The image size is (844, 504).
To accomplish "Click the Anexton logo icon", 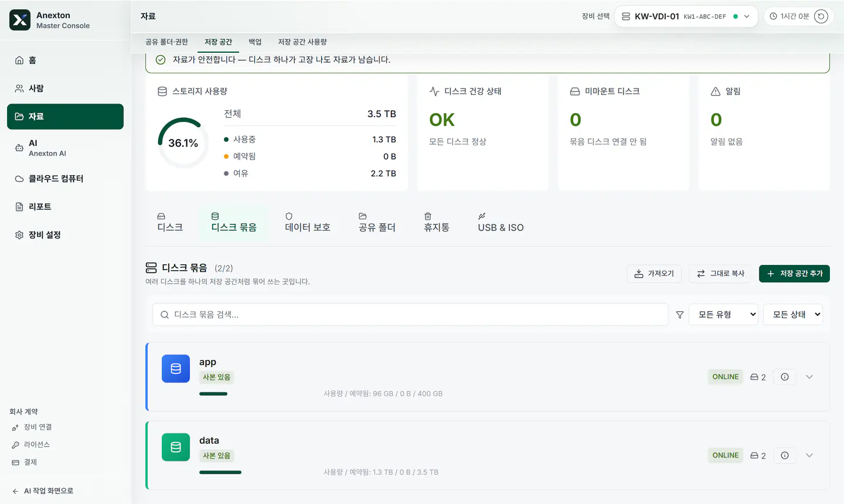I will (x=20, y=20).
